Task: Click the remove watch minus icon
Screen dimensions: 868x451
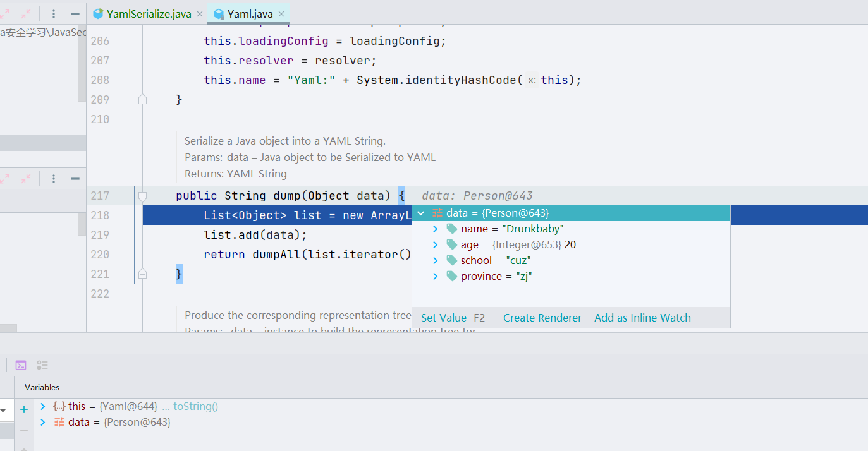Action: click(24, 430)
